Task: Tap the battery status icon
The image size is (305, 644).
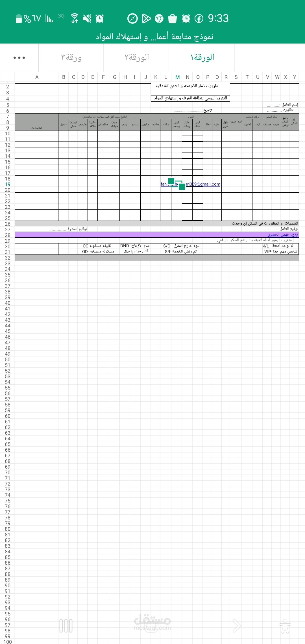Action: click(19, 19)
